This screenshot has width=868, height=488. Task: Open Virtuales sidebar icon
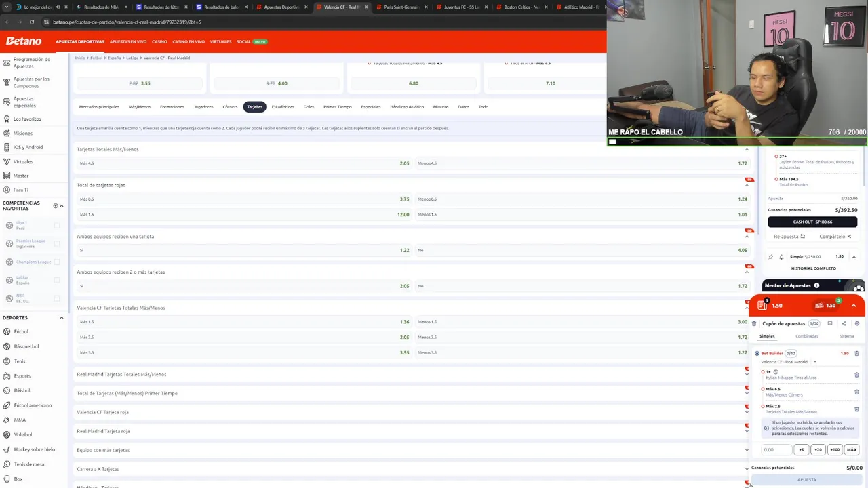(6, 161)
